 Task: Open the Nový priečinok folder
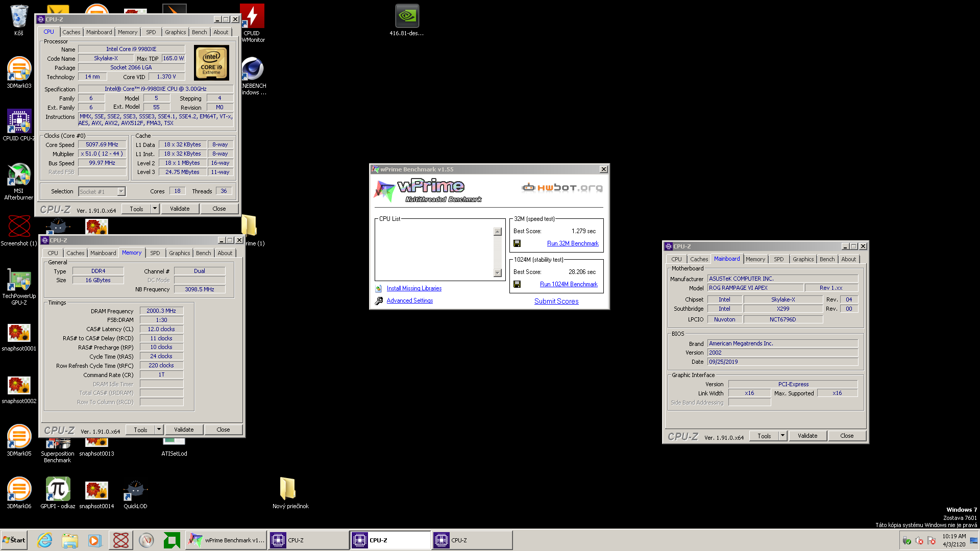pos(290,493)
